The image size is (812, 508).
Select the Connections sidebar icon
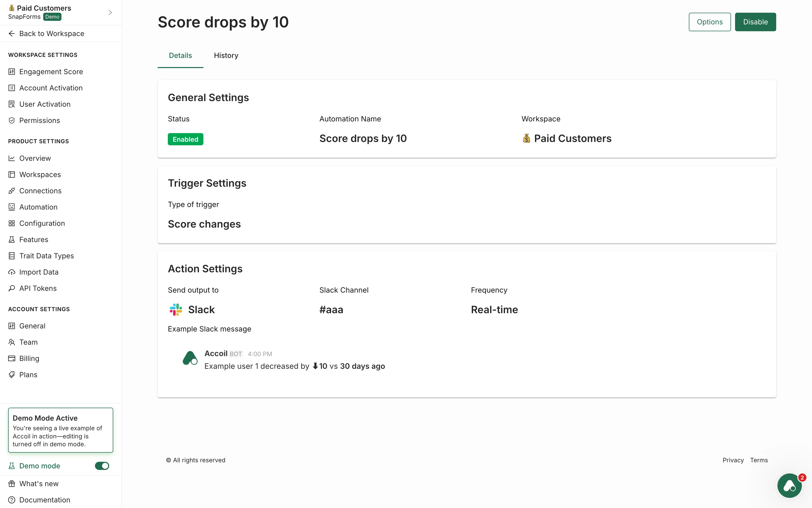point(12,191)
